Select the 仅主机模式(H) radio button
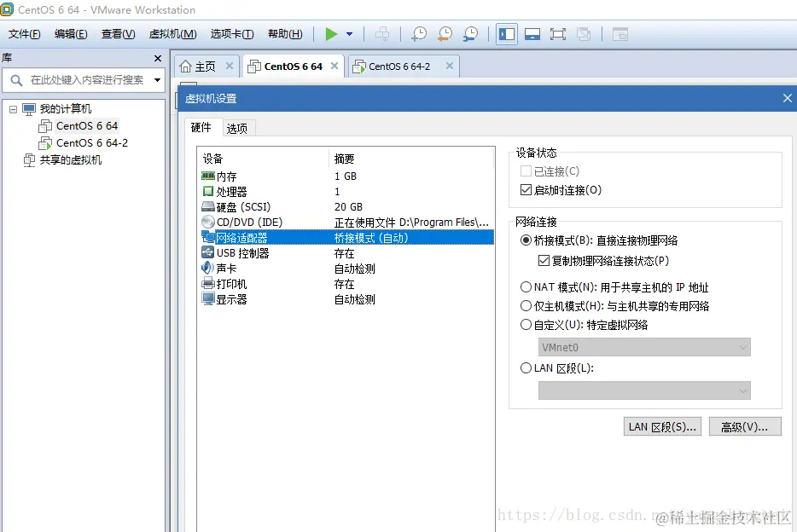 coord(526,306)
